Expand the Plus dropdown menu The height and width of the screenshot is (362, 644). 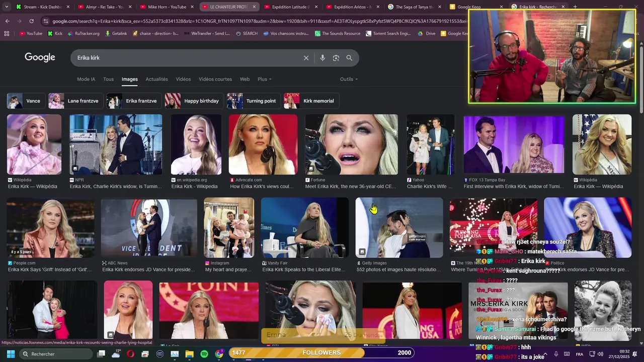click(264, 79)
